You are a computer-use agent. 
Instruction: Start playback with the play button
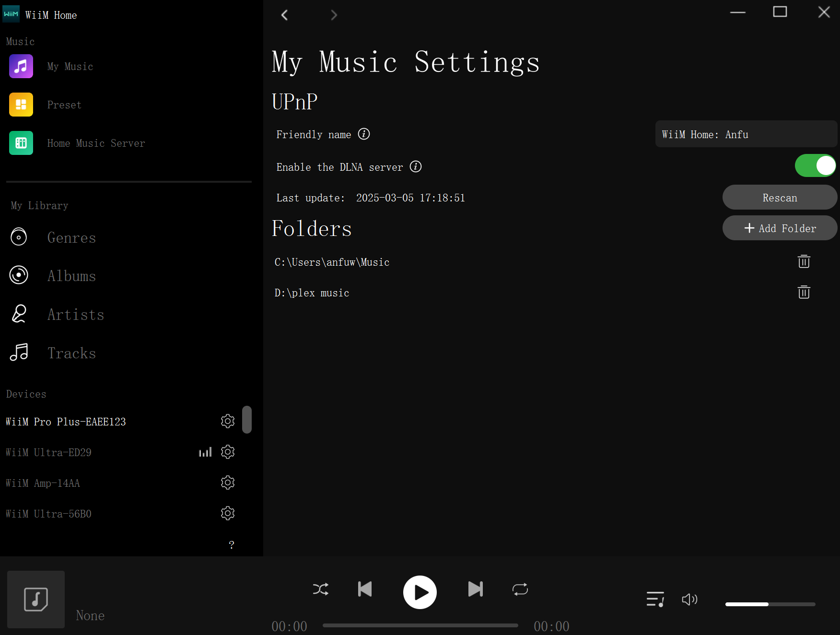pyautogui.click(x=420, y=592)
